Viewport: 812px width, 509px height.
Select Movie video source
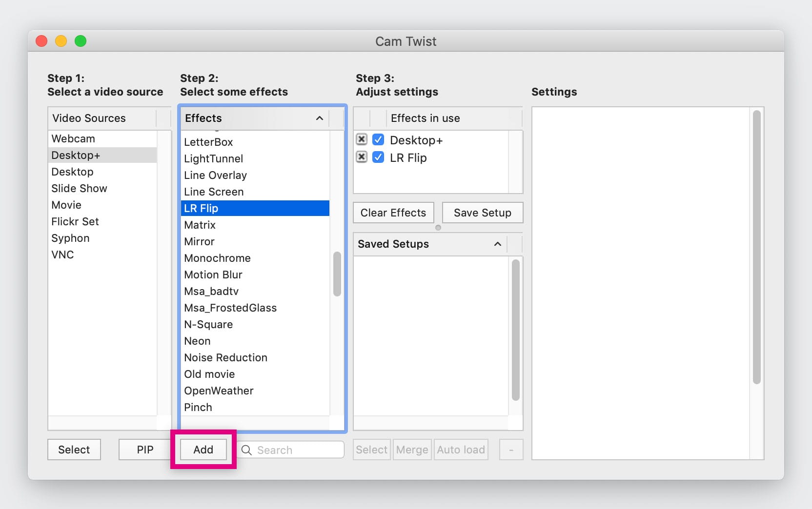pos(102,205)
